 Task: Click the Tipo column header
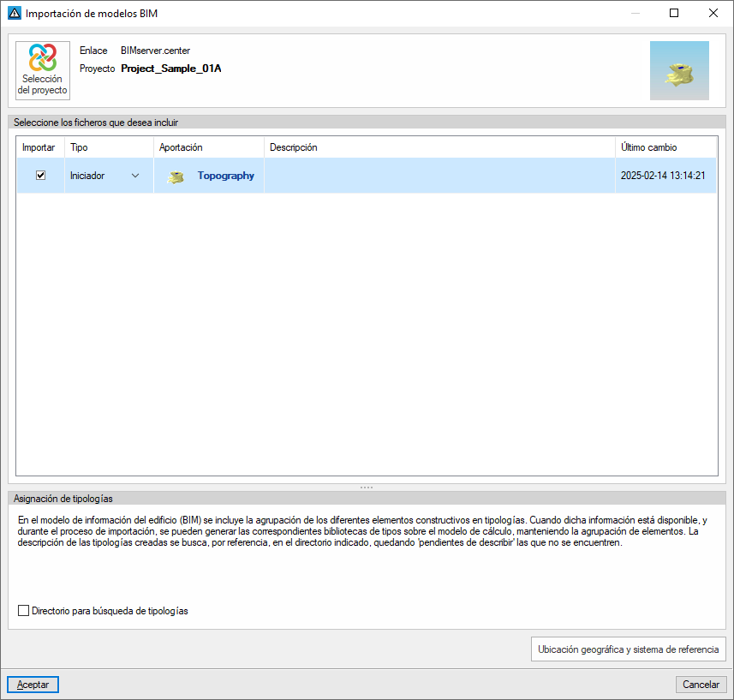[x=109, y=147]
